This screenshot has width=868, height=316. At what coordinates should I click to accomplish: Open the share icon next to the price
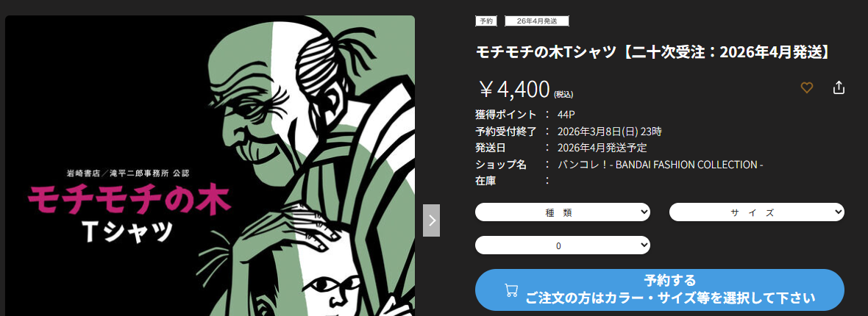[839, 87]
